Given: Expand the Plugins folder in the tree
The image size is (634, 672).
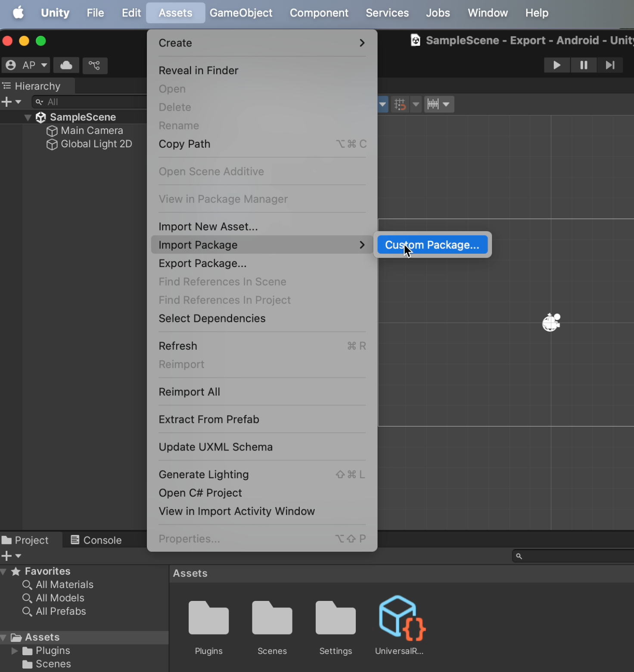Looking at the screenshot, I should point(15,650).
